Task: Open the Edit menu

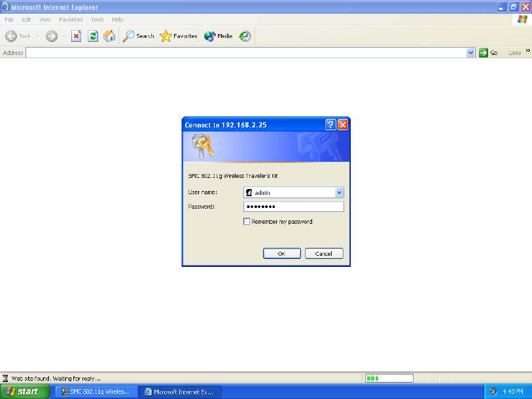Action: (x=26, y=20)
